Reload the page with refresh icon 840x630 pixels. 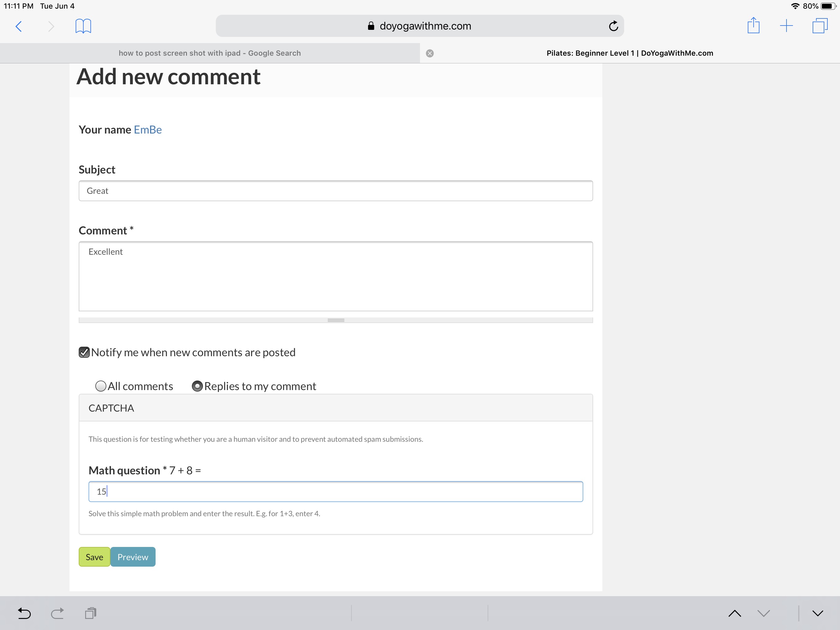[x=613, y=26]
